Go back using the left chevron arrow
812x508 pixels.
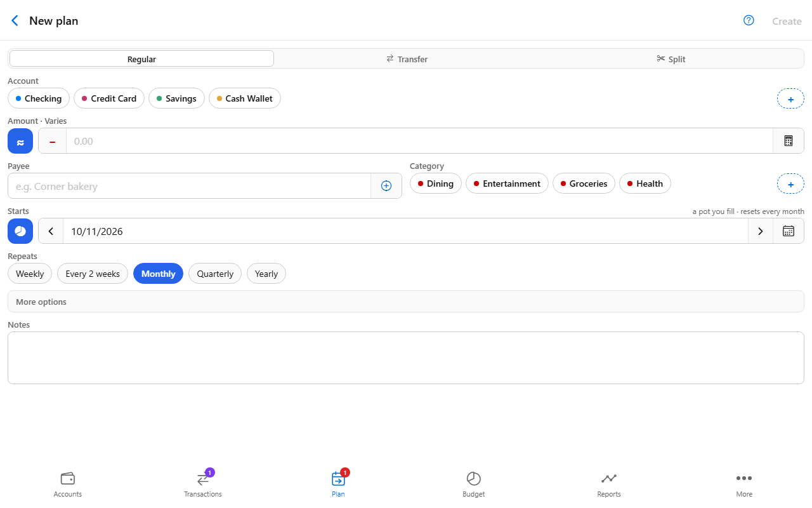coord(15,21)
